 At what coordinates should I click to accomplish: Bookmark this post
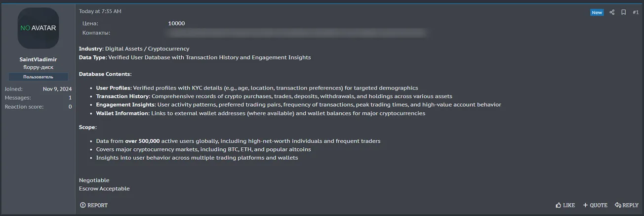coord(624,12)
